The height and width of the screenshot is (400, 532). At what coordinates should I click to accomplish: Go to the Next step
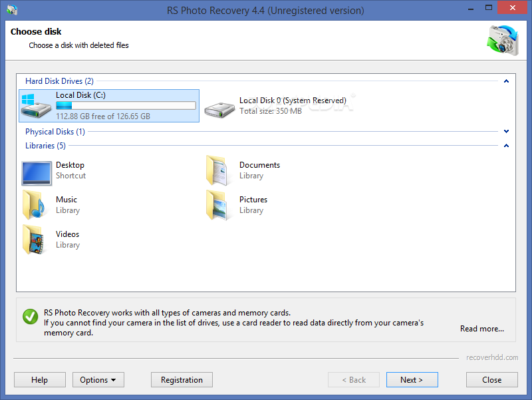click(x=412, y=379)
